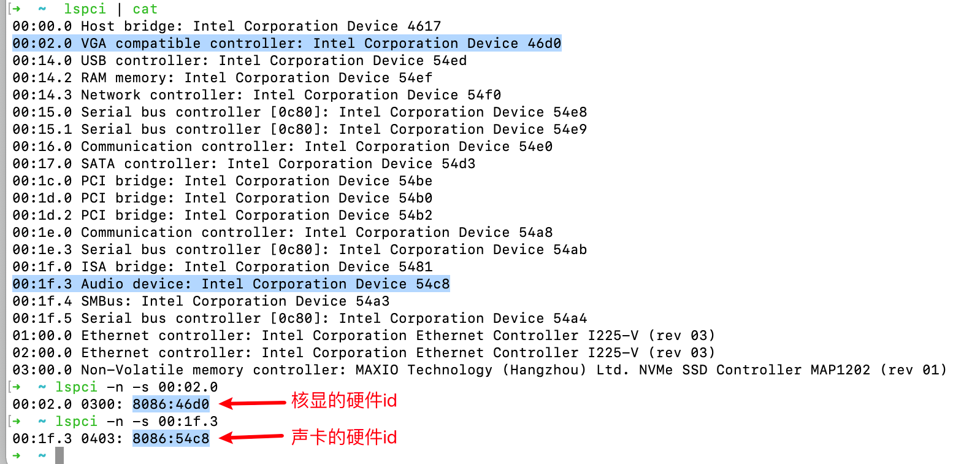Click the green prompt arrow on the last empty line
Viewport: 980px width, 464px height.
[x=16, y=455]
